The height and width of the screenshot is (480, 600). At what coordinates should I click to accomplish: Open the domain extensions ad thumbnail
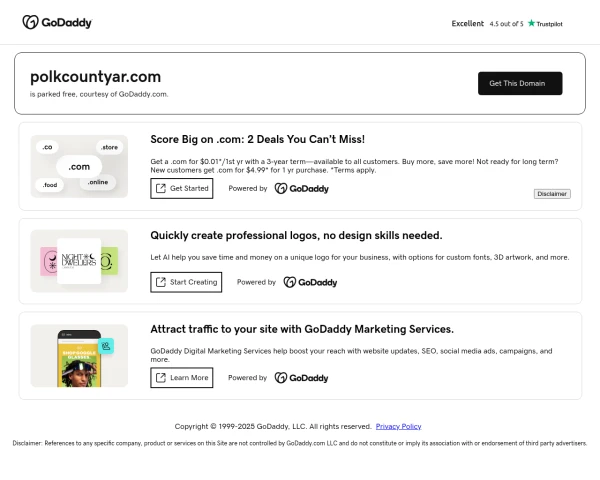point(79,166)
